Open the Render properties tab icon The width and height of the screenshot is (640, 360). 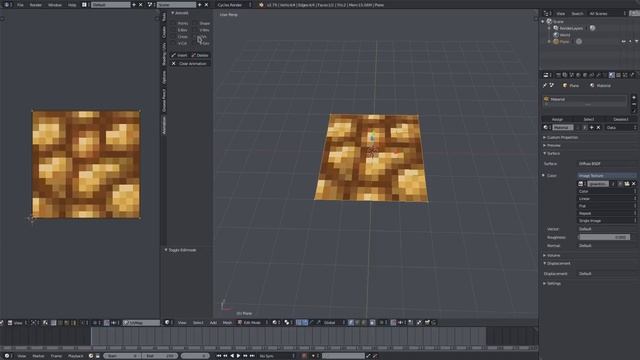558,75
